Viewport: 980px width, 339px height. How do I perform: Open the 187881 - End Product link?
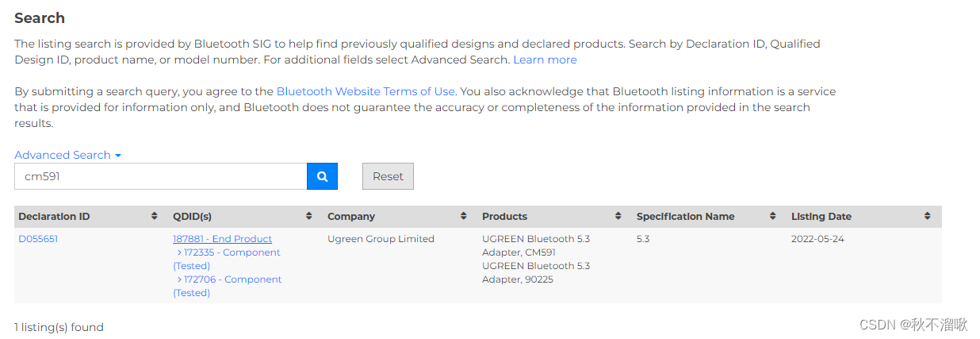(222, 239)
